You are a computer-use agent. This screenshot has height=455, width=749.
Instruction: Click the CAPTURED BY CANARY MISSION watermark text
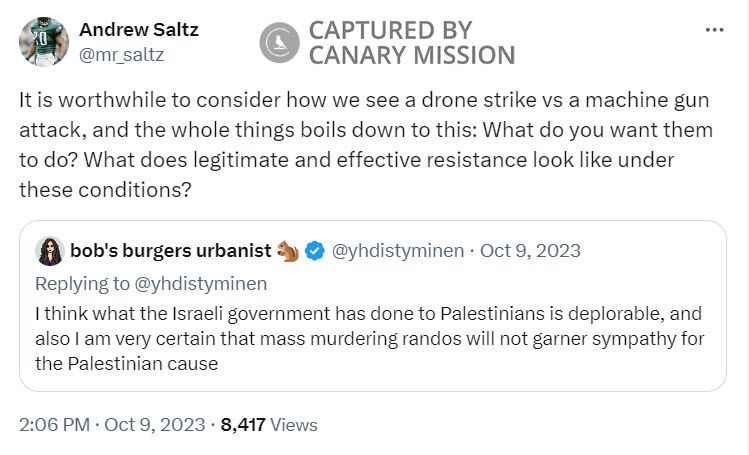411,42
